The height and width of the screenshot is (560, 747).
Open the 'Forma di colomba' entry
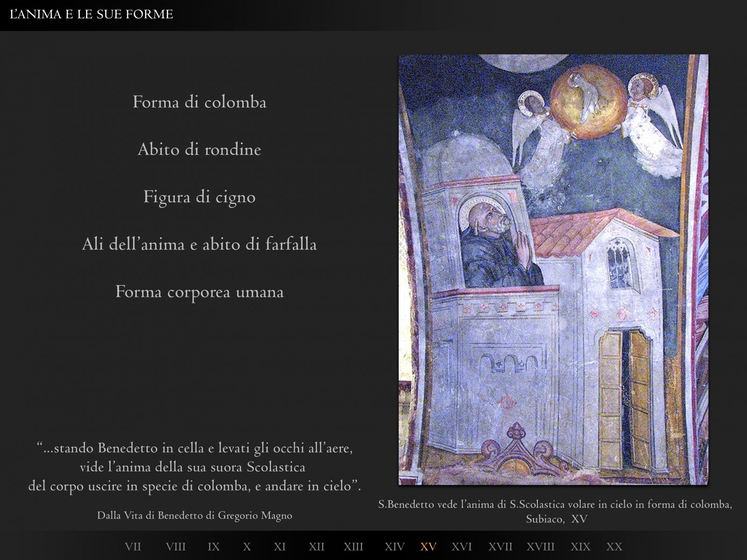click(199, 102)
